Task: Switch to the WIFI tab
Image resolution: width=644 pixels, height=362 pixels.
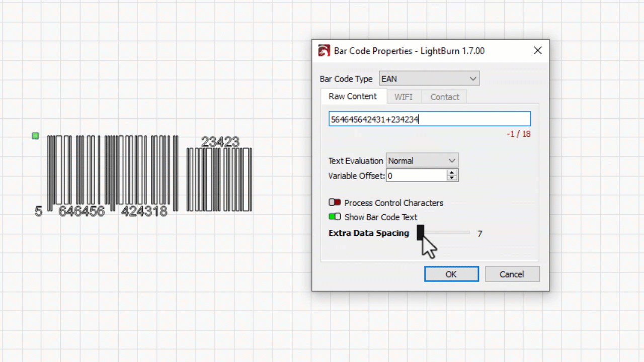Action: (404, 97)
